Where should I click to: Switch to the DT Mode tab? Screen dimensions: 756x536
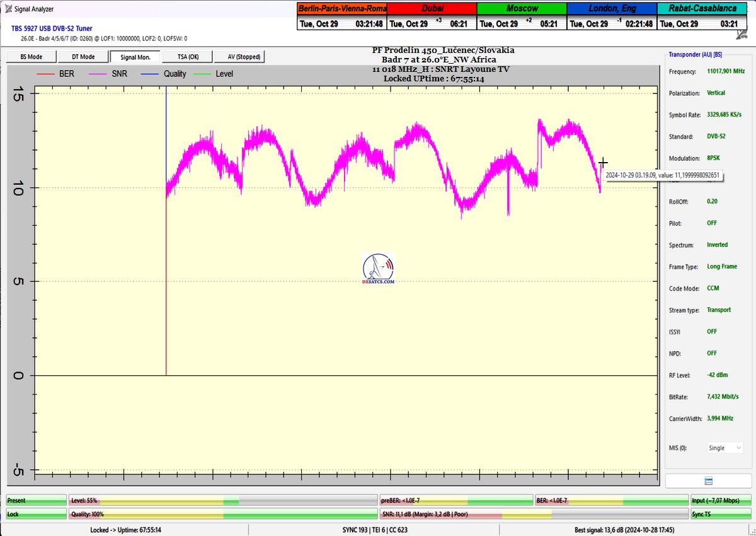83,57
